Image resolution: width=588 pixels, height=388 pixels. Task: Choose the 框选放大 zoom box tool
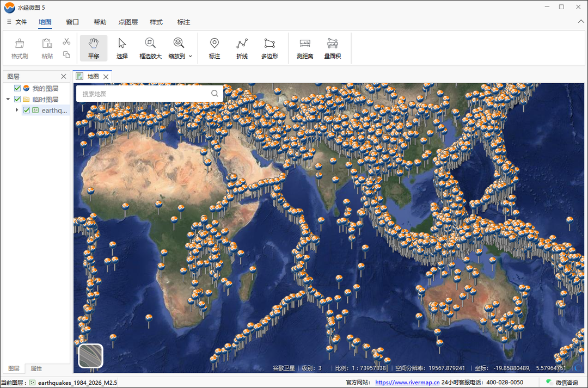click(x=150, y=48)
